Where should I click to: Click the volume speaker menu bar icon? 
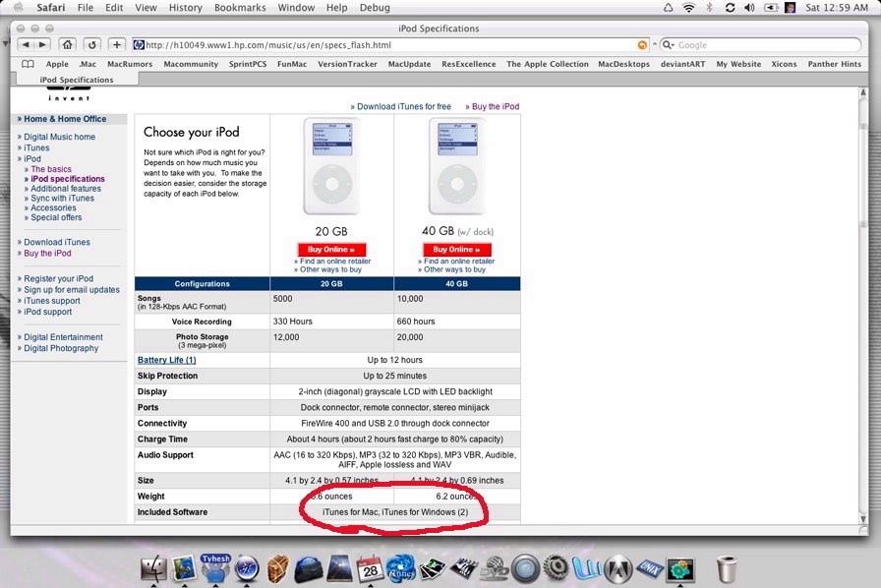pos(749,8)
